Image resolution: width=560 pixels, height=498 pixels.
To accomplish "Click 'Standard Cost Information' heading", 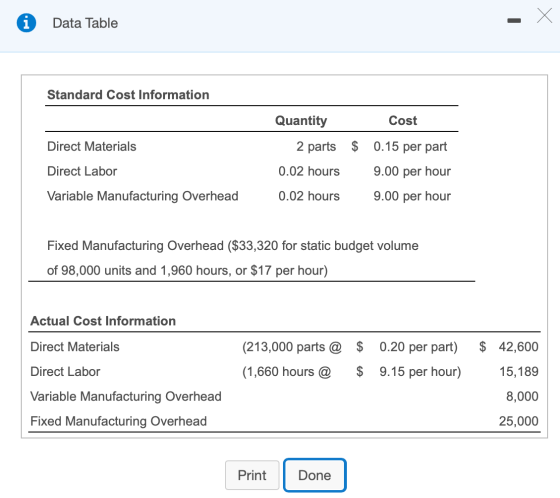I will pyautogui.click(x=128, y=95).
